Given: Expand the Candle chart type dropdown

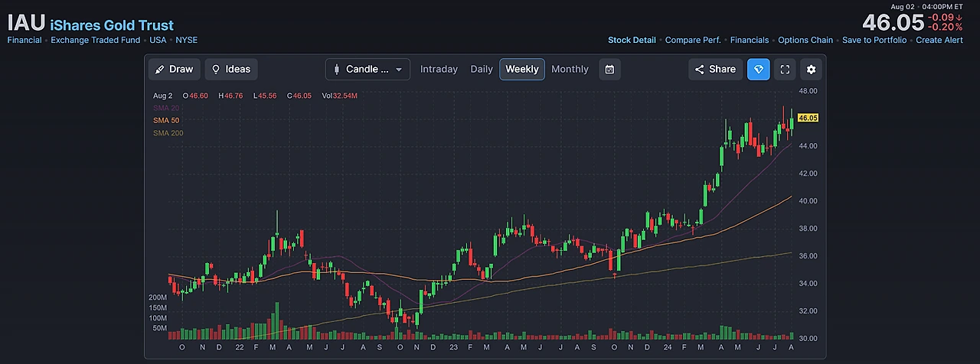Looking at the screenshot, I should click(x=367, y=69).
